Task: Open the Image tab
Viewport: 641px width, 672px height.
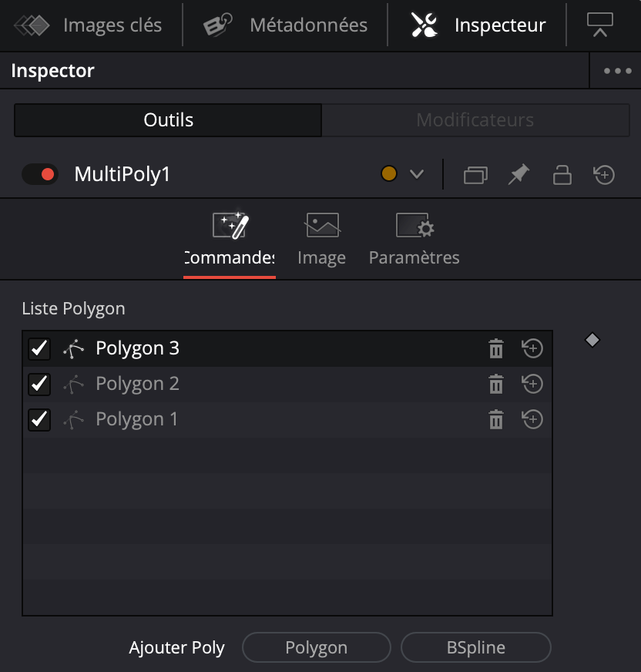Action: (322, 240)
